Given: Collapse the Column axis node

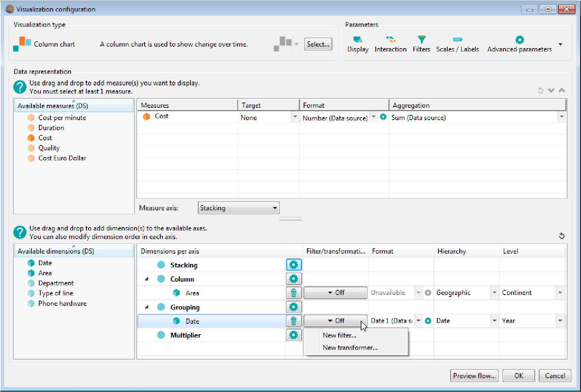Looking at the screenshot, I should click(147, 279).
